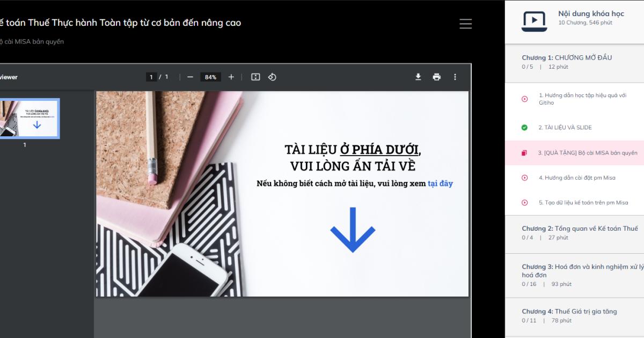
Task: Expand Chương 3: Hoá đơn và kinh nghiệm
Action: click(x=574, y=275)
